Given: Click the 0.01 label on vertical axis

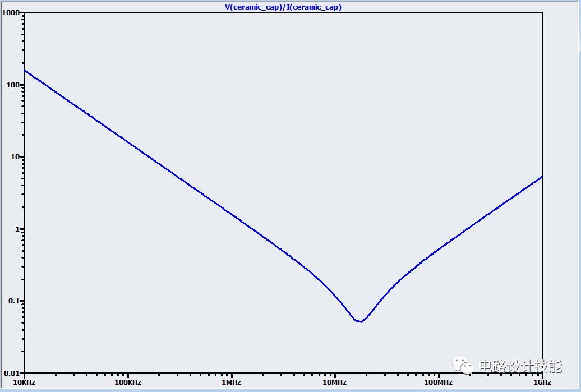Looking at the screenshot, I should (x=11, y=373).
